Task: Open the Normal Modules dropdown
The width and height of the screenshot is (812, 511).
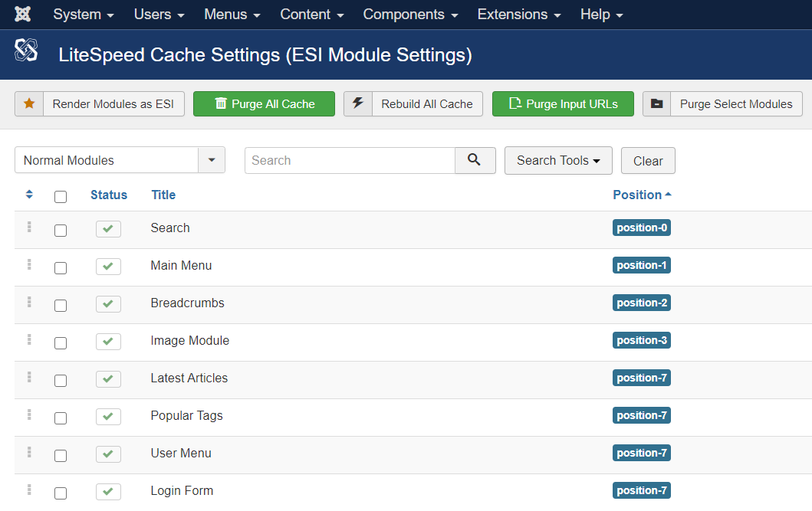Action: pyautogui.click(x=120, y=160)
